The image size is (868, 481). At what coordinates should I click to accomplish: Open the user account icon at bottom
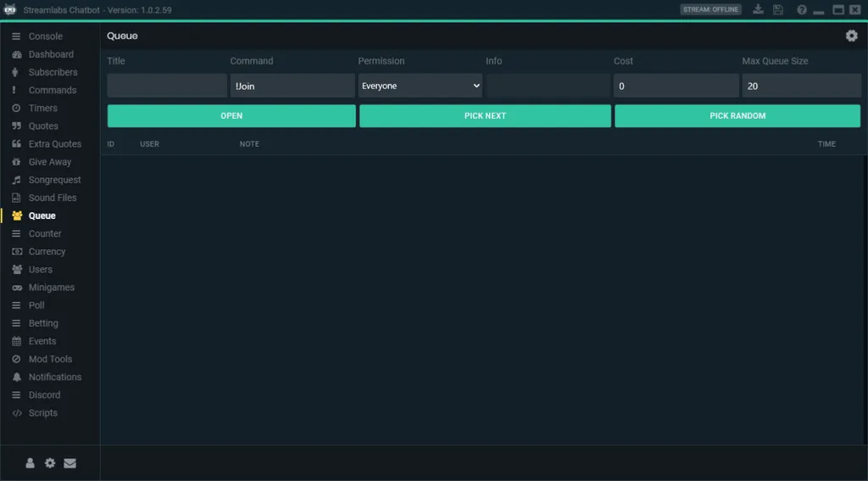point(30,463)
